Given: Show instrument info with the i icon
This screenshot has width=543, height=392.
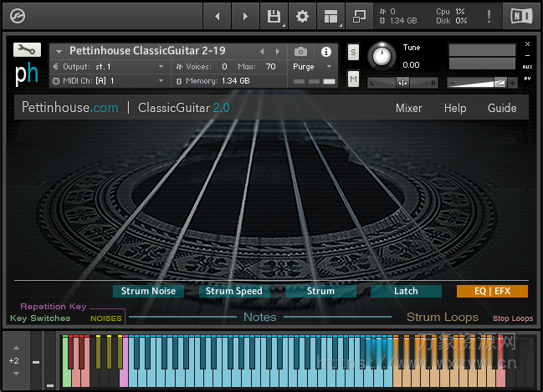Looking at the screenshot, I should pyautogui.click(x=325, y=52).
